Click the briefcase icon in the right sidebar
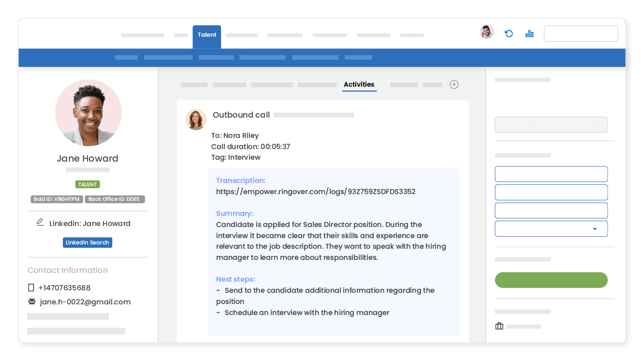 [499, 326]
